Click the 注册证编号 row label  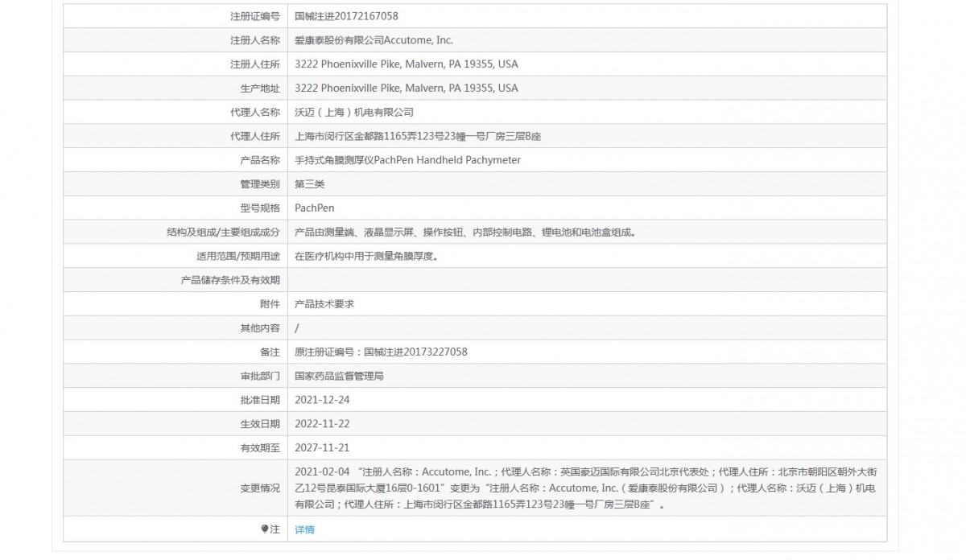[255, 15]
